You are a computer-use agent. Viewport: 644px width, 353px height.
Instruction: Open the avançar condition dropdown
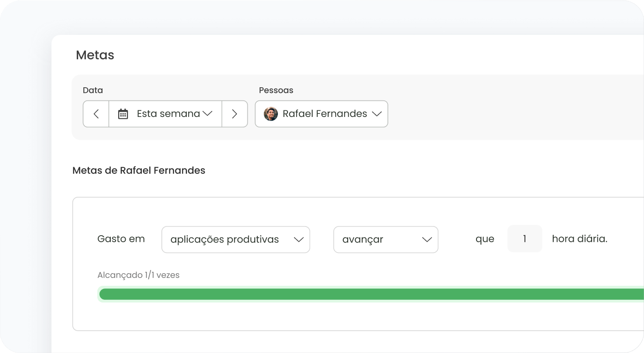(x=386, y=240)
